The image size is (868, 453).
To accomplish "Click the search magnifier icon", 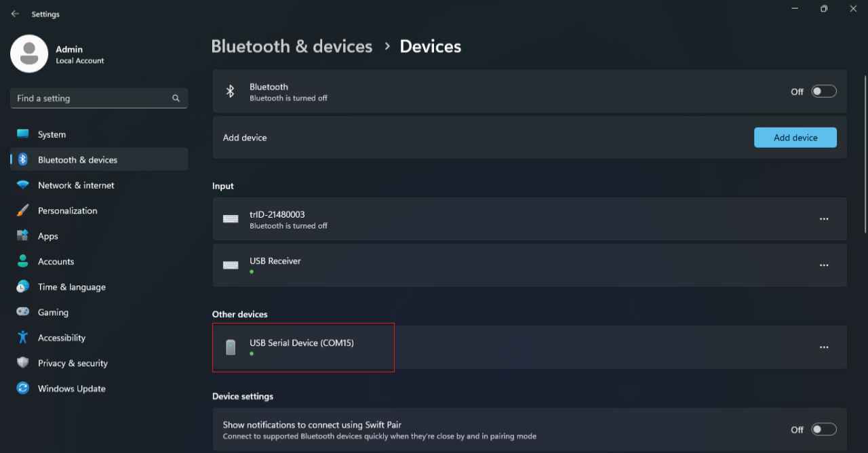I will coord(176,98).
